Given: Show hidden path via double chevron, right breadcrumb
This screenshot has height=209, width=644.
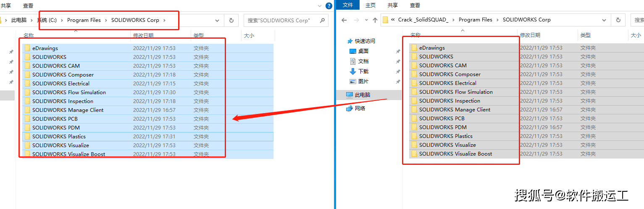Looking at the screenshot, I should pos(393,20).
